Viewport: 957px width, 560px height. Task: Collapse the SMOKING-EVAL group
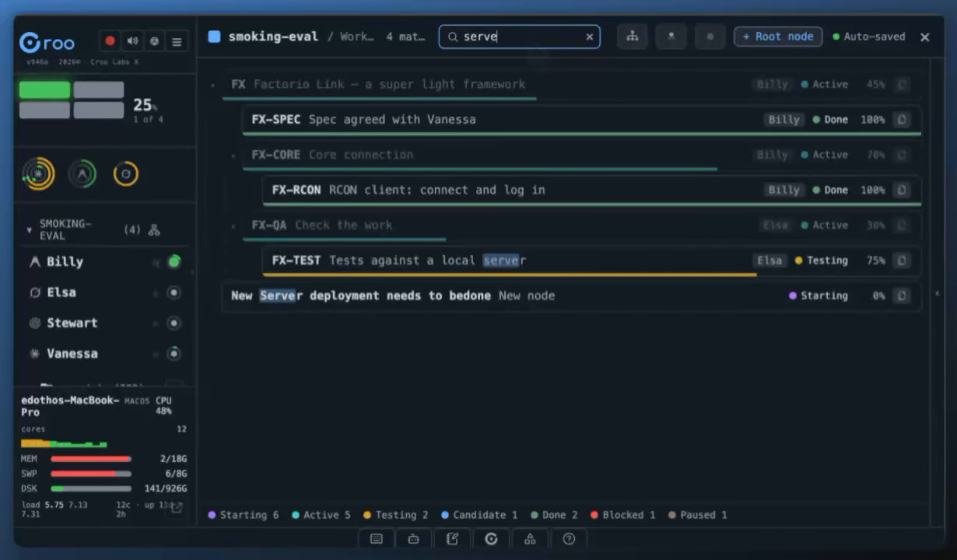[x=30, y=230]
